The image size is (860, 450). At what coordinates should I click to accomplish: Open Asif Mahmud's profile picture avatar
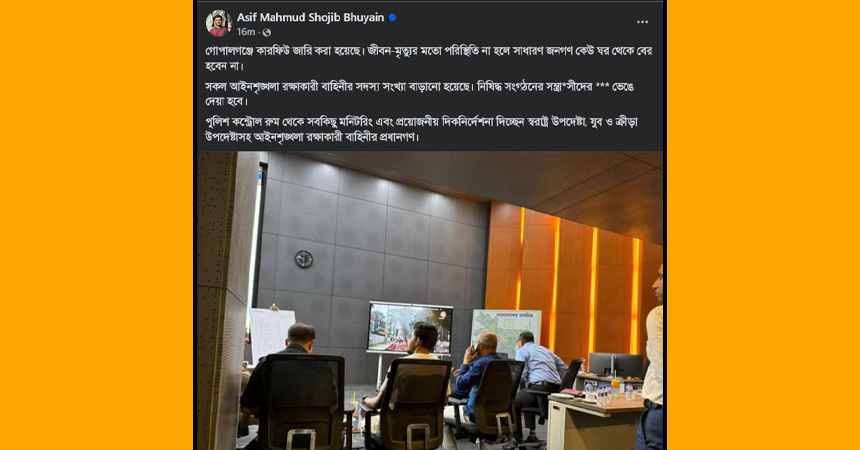coord(218,23)
